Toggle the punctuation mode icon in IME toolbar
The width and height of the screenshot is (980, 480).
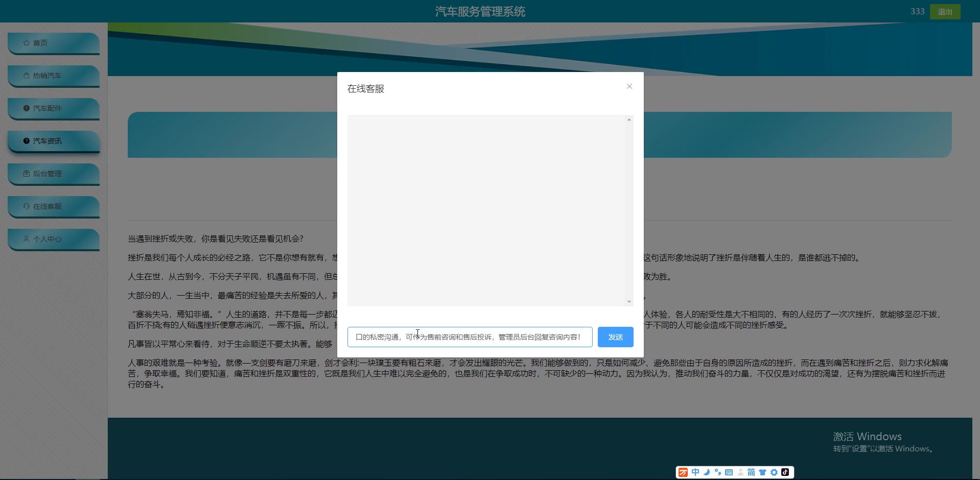click(718, 472)
